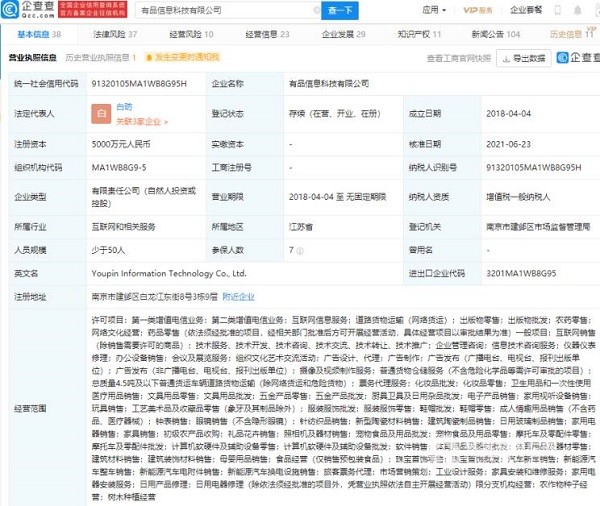This screenshot has width=600, height=506.
Task: Click 发生变更时通知我 notification link
Action: pyautogui.click(x=183, y=57)
